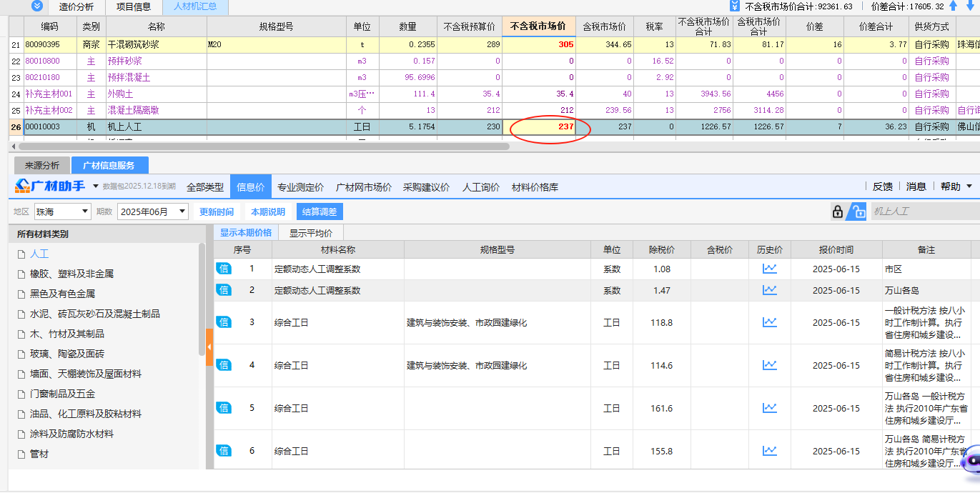This screenshot has width=980, height=493.
Task: Click the yen price icon beside 不含税市场价合计
Action: 735,6
